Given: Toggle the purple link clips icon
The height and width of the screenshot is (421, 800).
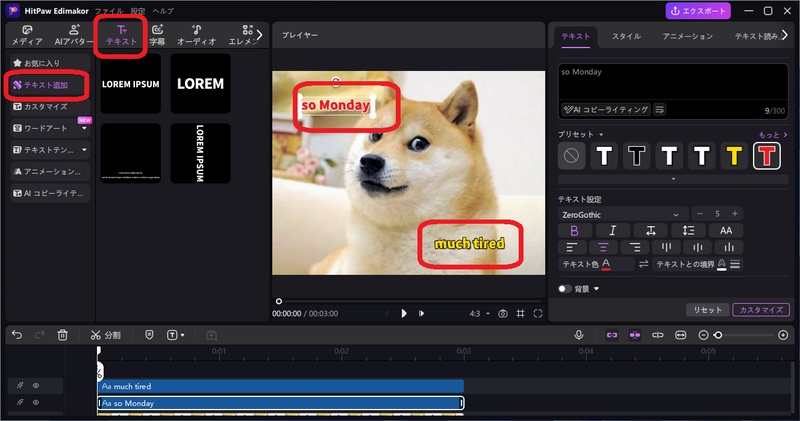Looking at the screenshot, I should (x=612, y=335).
